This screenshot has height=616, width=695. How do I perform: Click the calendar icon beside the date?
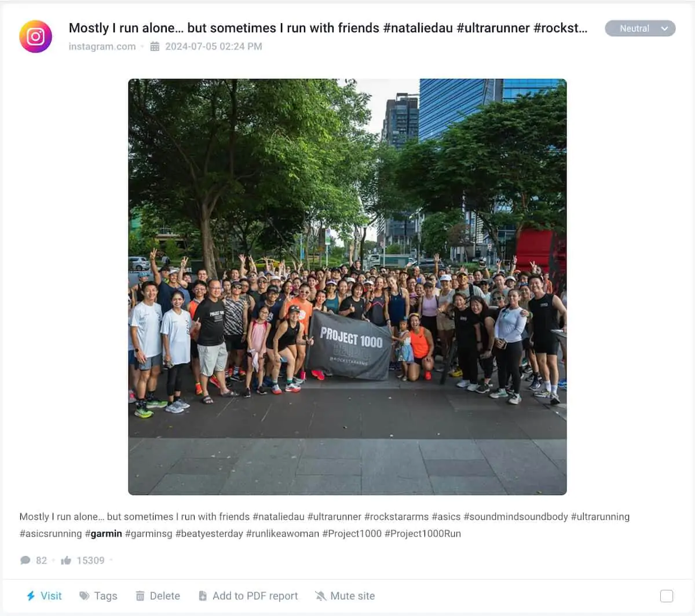pyautogui.click(x=155, y=46)
